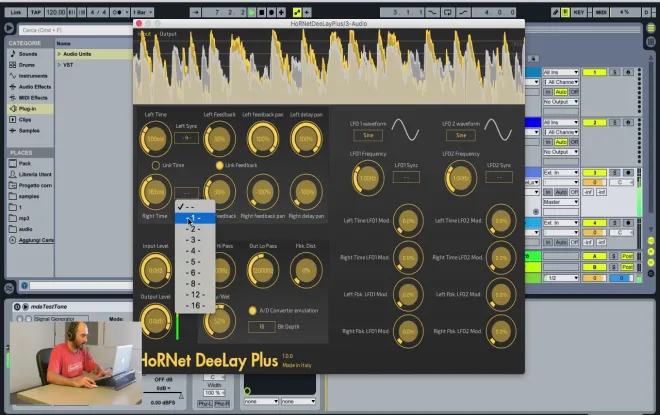The image size is (660, 415).
Task: Click the Left Feedback knob
Action: pos(219,138)
